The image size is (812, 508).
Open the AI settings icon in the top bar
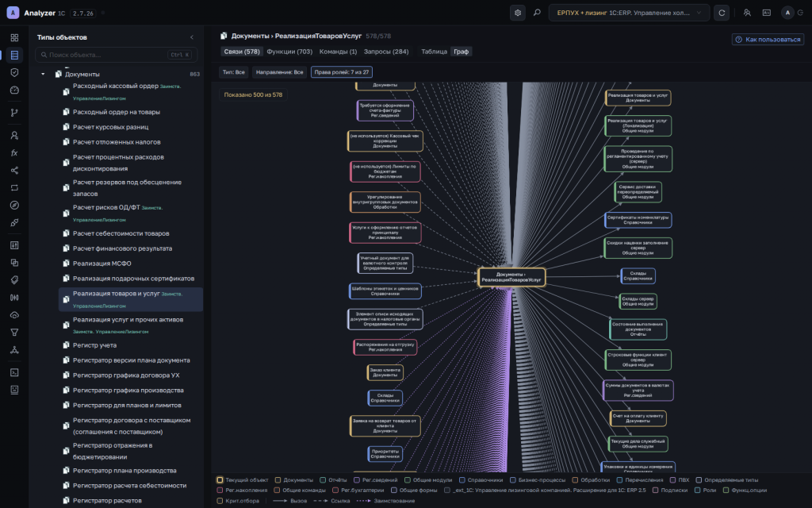pyautogui.click(x=517, y=13)
